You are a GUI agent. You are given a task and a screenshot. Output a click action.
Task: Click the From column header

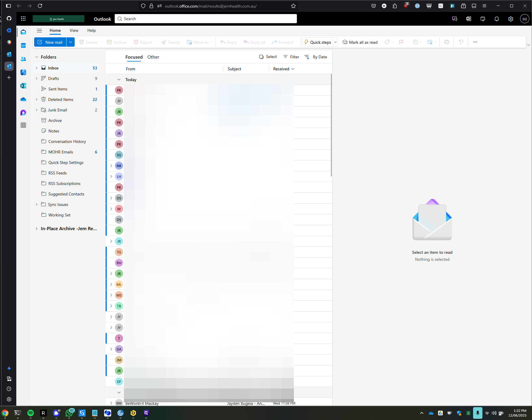pyautogui.click(x=130, y=69)
